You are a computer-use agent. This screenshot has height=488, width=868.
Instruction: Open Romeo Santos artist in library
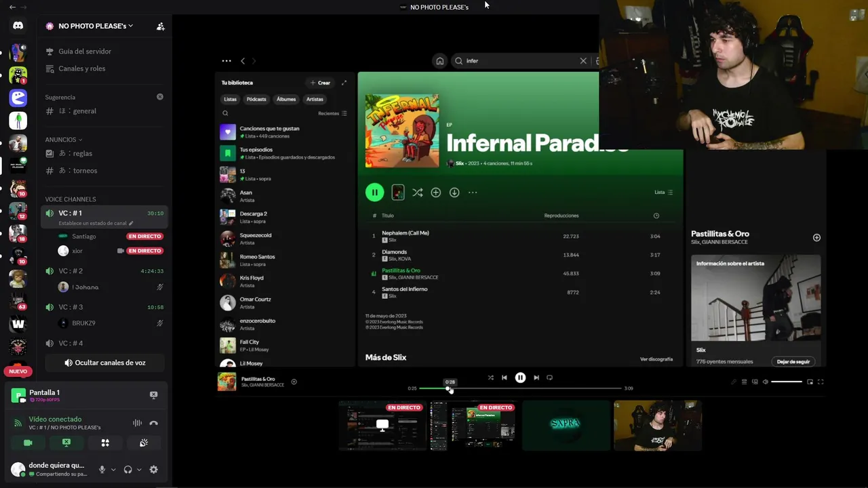point(285,260)
